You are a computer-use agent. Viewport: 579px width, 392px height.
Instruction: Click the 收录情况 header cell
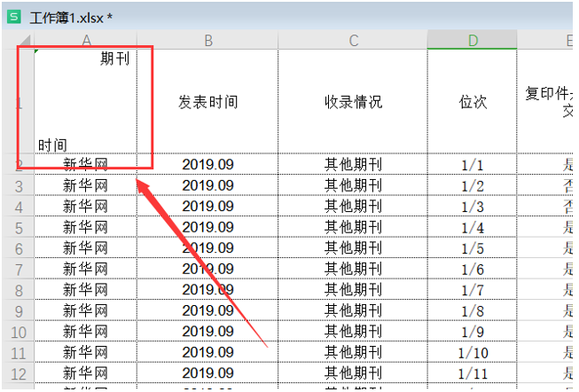pos(353,102)
